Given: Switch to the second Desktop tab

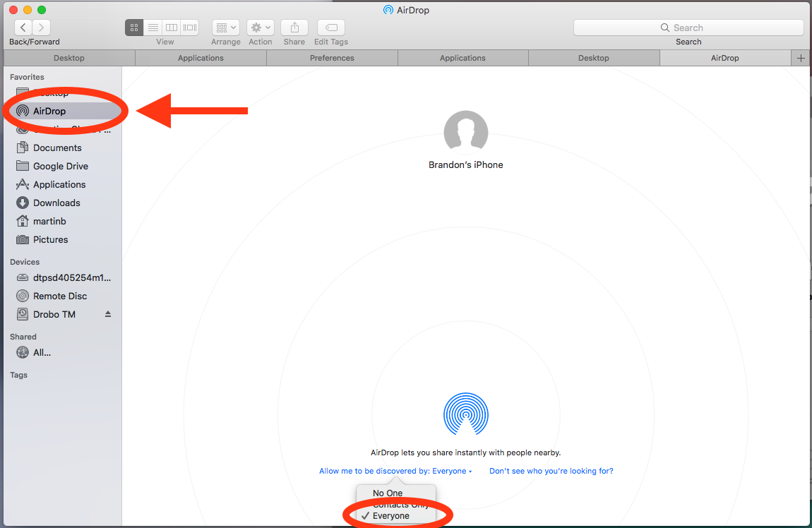Looking at the screenshot, I should click(594, 58).
